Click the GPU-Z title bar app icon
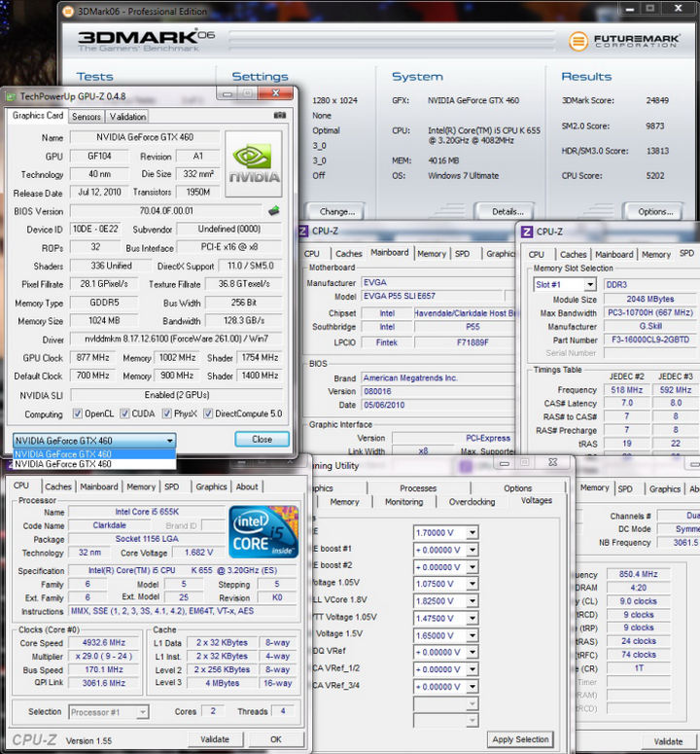Viewport: 700px width, 754px height. tap(11, 96)
